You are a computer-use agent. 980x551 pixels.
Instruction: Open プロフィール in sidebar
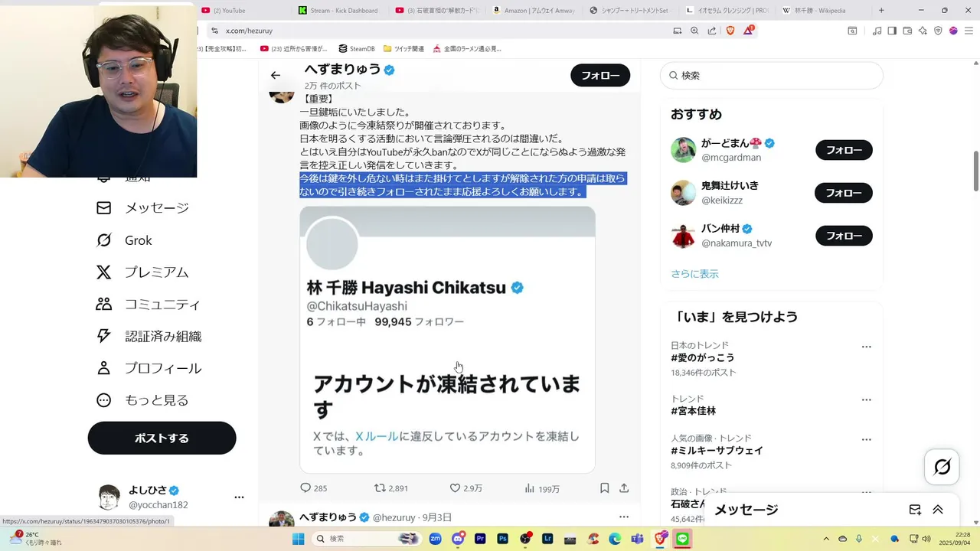149,368
